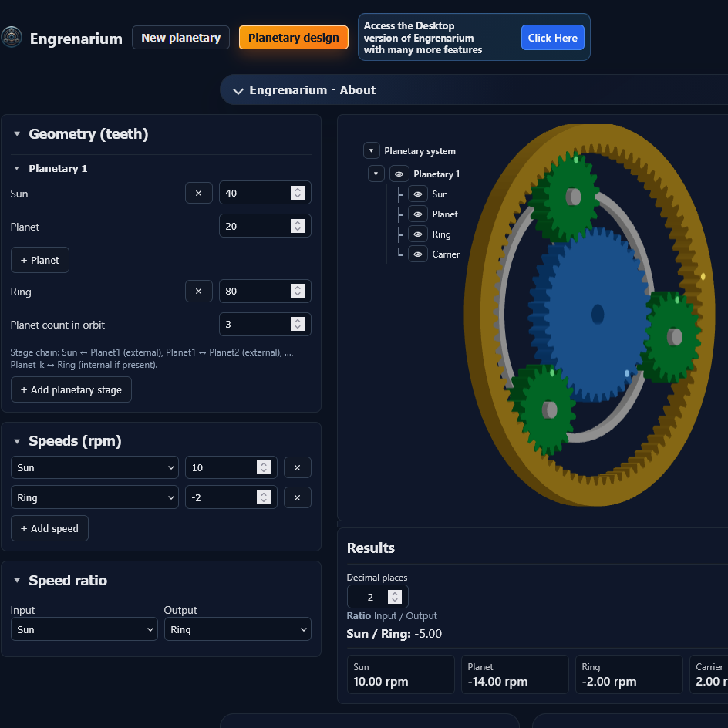Collapse the Planetary system tree node
This screenshot has height=728, width=728.
click(x=372, y=151)
